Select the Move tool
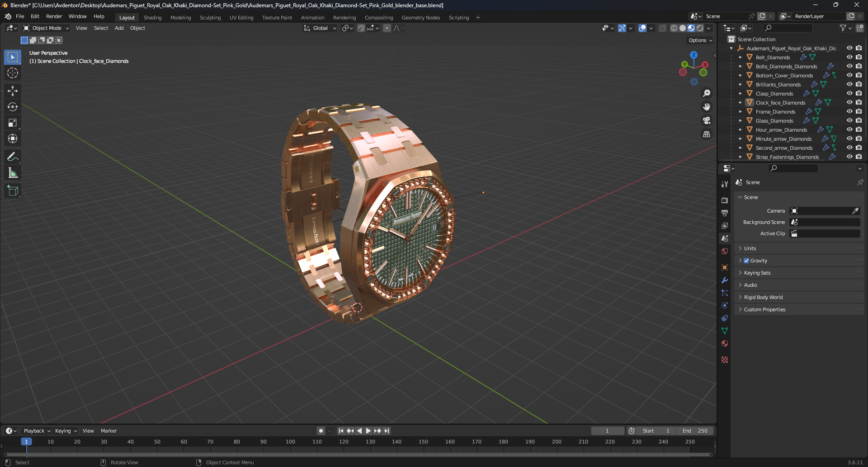 [13, 91]
